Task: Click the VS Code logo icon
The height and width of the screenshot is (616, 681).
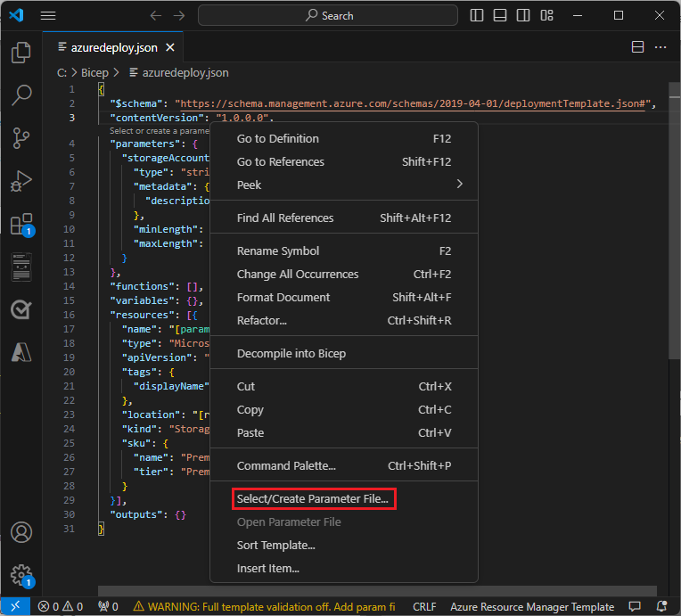Action: 16,16
